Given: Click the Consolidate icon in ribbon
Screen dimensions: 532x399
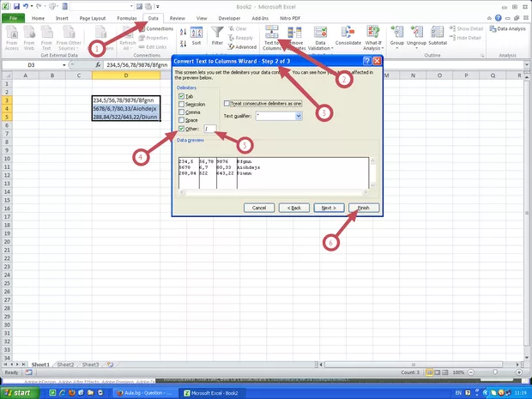Looking at the screenshot, I should pos(348,34).
